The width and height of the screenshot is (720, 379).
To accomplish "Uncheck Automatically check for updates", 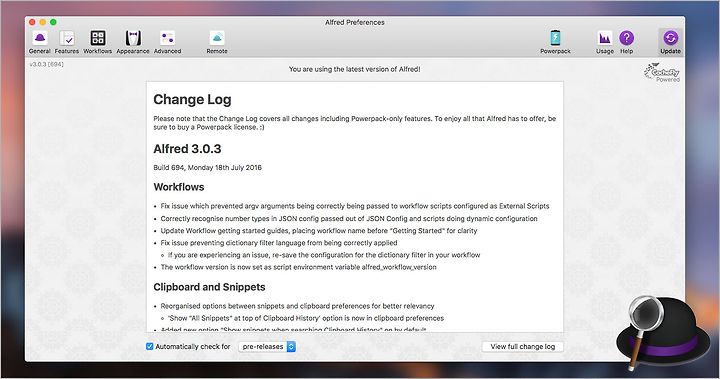I will point(149,346).
